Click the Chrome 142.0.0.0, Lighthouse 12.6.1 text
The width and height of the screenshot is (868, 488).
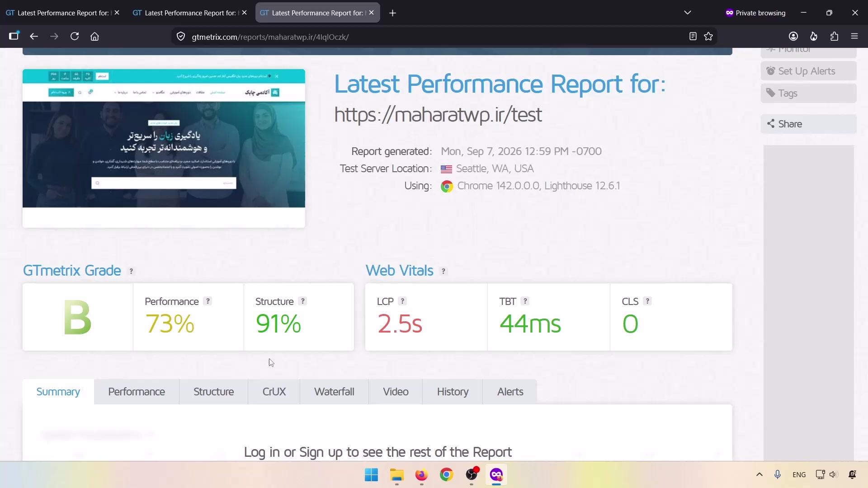point(538,186)
